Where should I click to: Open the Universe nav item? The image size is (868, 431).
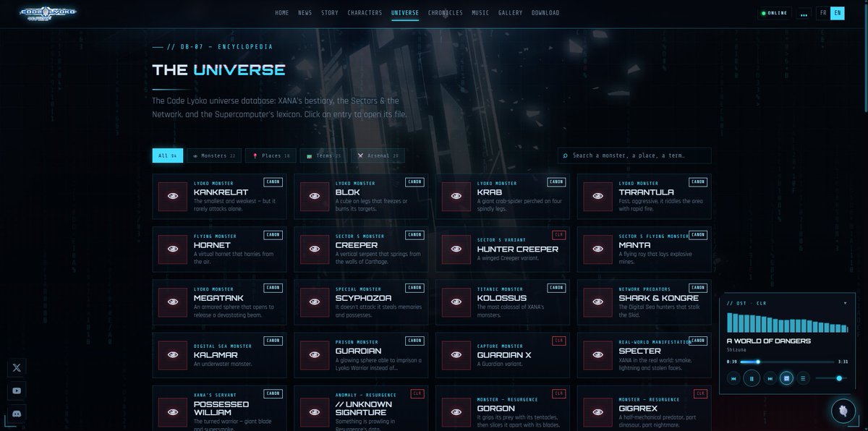[x=405, y=13]
